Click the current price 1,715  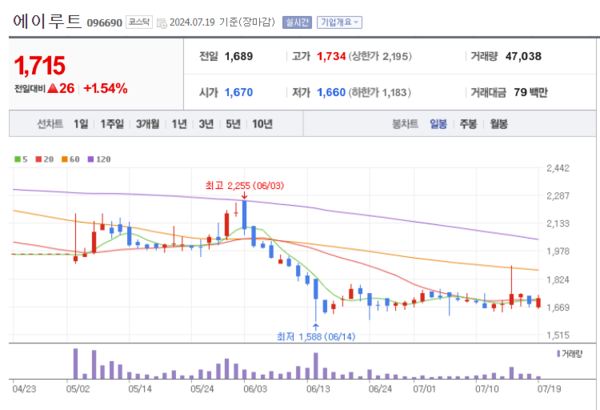[40, 65]
